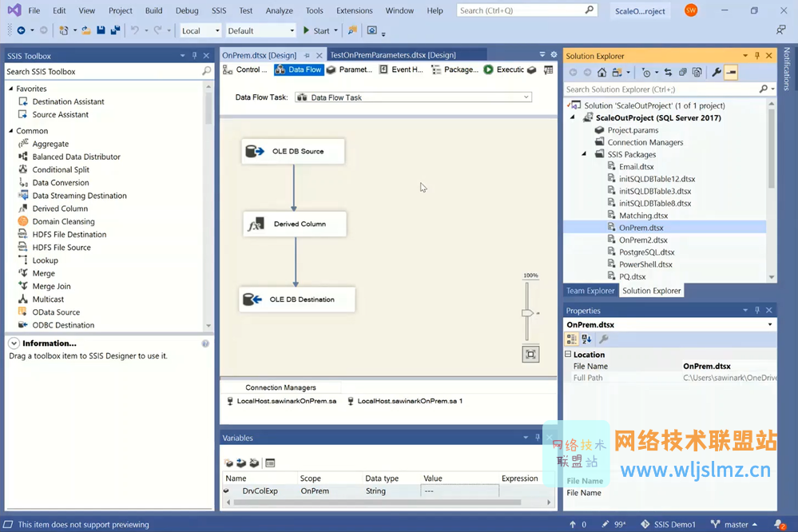Click the Search SSIS Toolbox field
Viewport: 798px width, 532px height.
(x=109, y=72)
